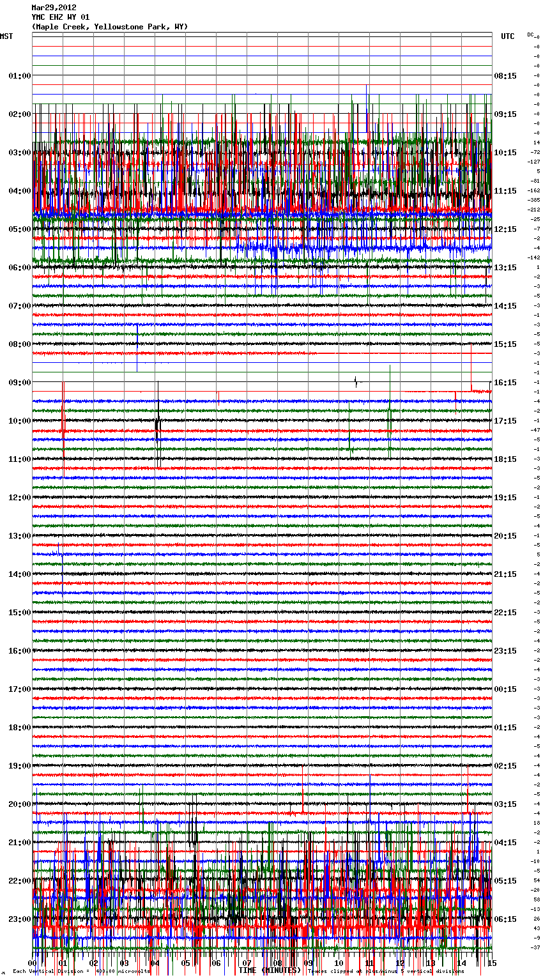Select the 12:00 MST row label
Viewport: 543px width, 980px height.
click(20, 498)
